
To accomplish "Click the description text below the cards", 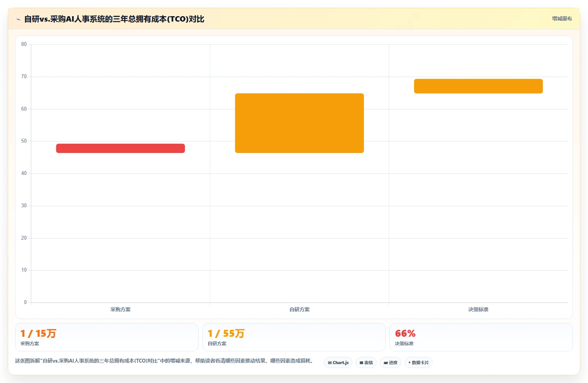I will coord(165,361).
